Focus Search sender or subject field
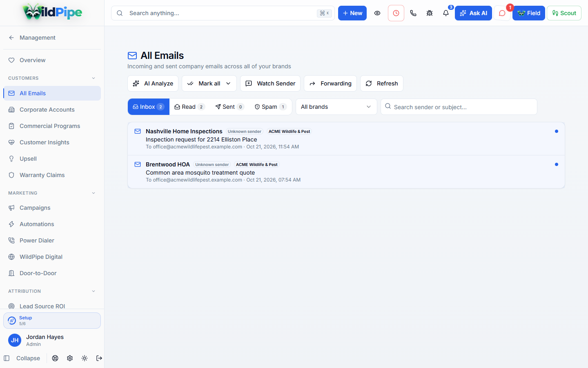The width and height of the screenshot is (588, 368). click(459, 107)
